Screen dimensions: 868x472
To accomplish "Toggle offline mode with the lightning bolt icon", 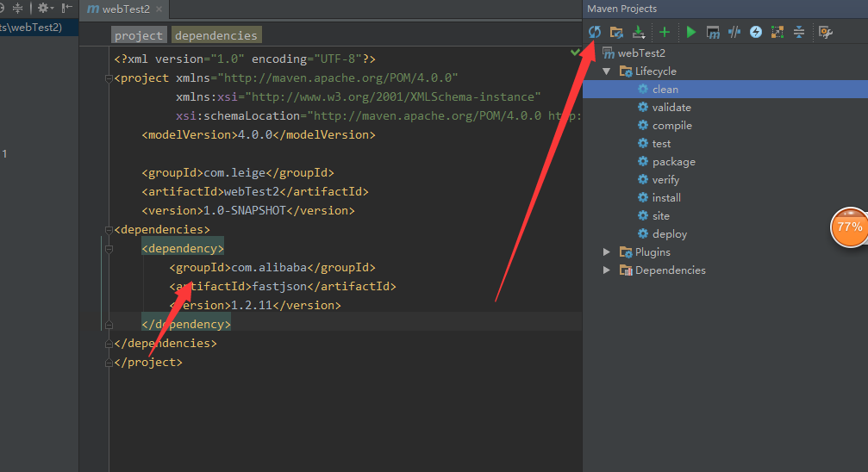I will click(756, 32).
